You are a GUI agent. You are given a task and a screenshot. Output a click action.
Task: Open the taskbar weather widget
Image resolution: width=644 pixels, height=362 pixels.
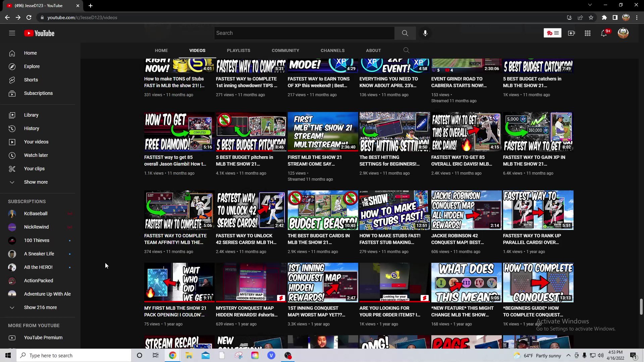click(x=537, y=355)
